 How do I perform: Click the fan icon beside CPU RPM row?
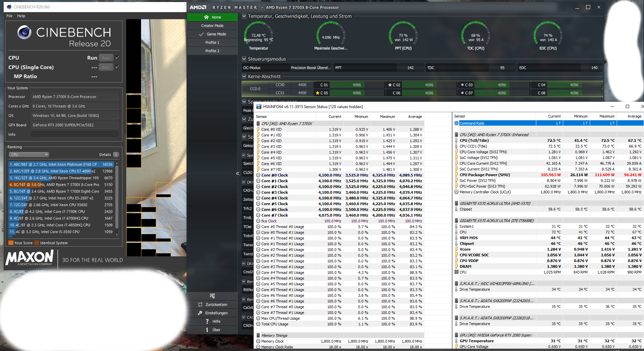click(x=456, y=272)
